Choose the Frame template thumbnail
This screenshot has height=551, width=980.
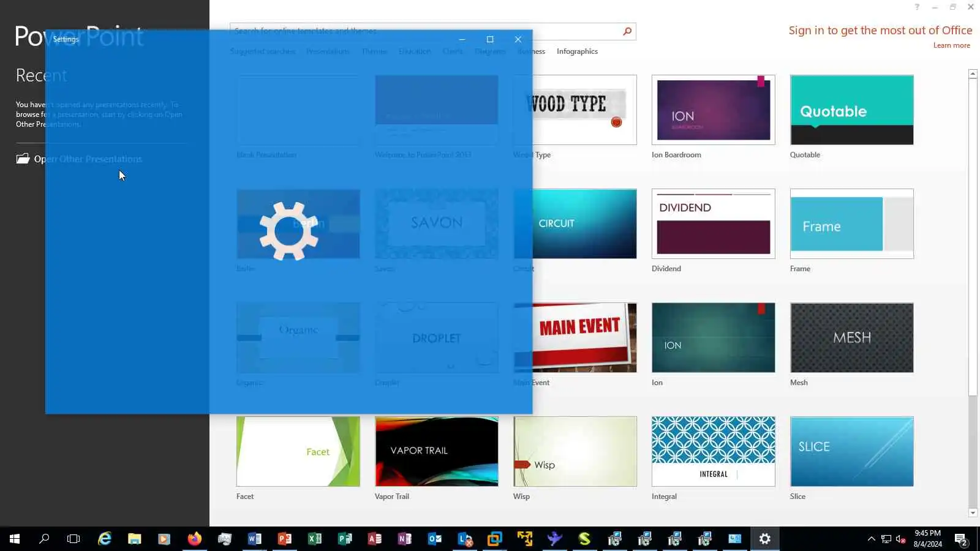(852, 224)
